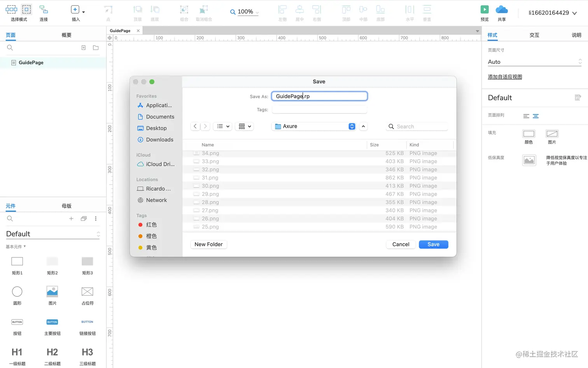Open the Default widget library dropdown
588x368 pixels.
(x=53, y=234)
